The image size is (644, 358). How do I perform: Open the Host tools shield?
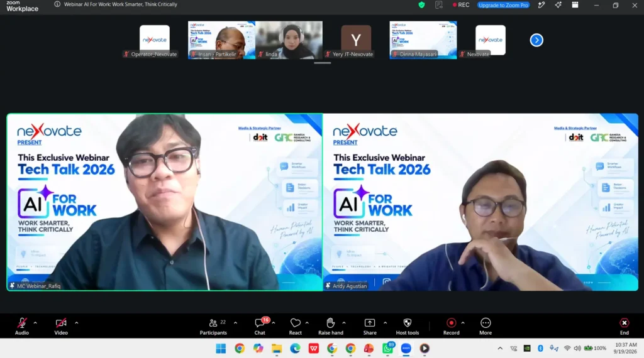pos(408,327)
